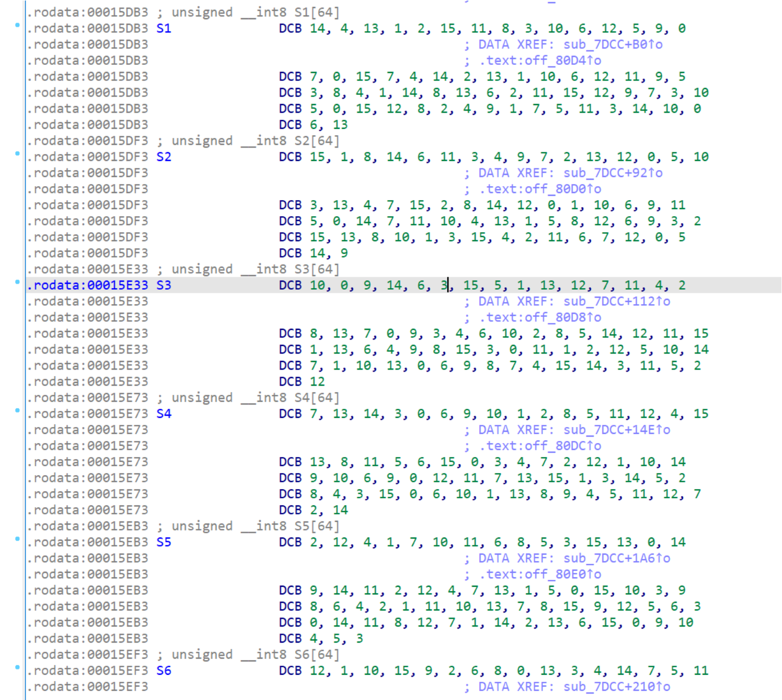This screenshot has width=782, height=700.
Task: Click the margin dot beside the S2 label
Action: [17, 154]
